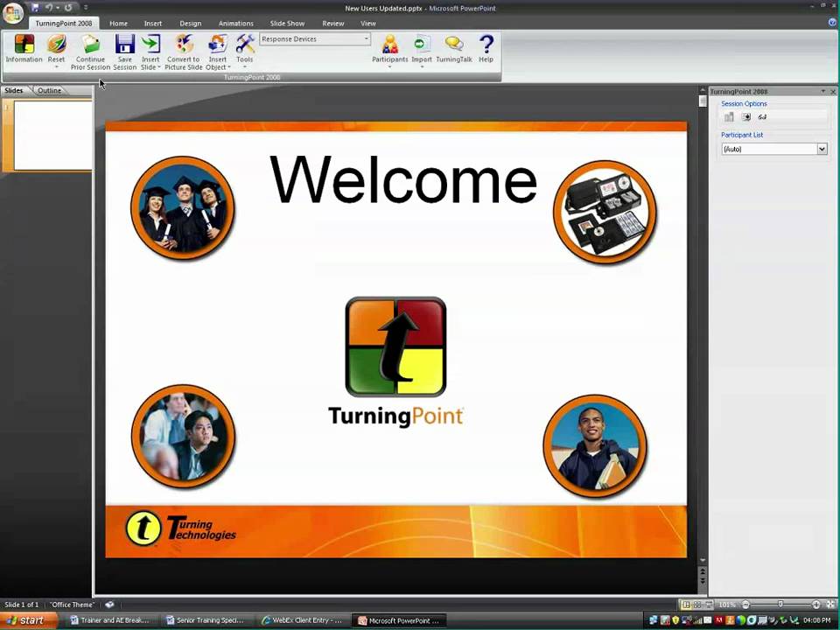This screenshot has width=840, height=630.
Task: Click the next slide double-arrow button
Action: click(x=703, y=582)
